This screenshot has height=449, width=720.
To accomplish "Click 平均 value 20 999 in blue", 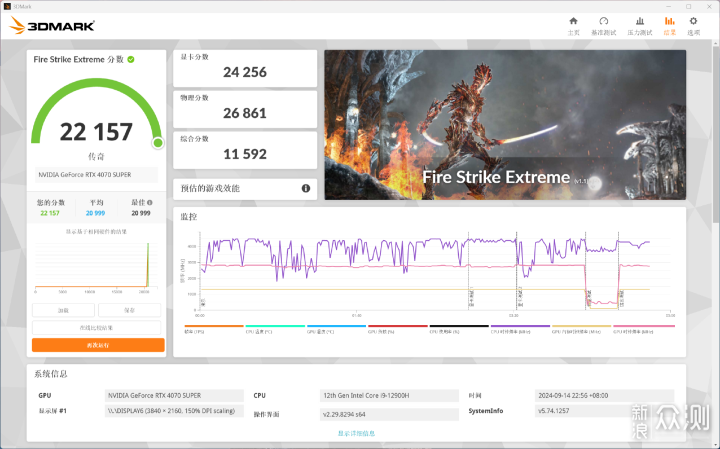I will (x=96, y=213).
